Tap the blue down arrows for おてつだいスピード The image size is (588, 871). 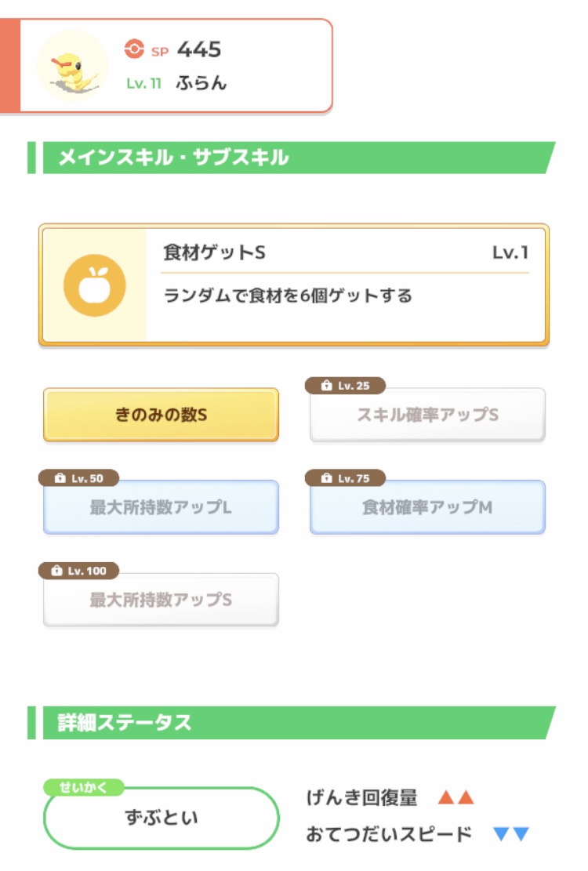[x=511, y=834]
